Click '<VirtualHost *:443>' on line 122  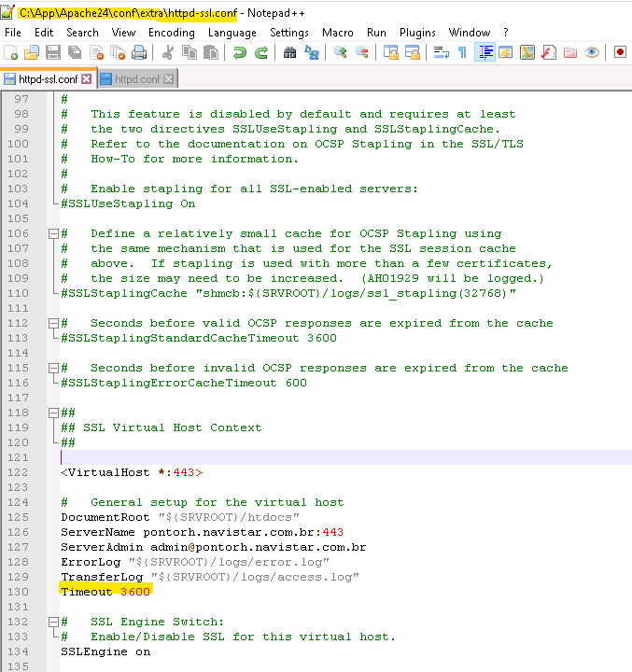[x=132, y=472]
